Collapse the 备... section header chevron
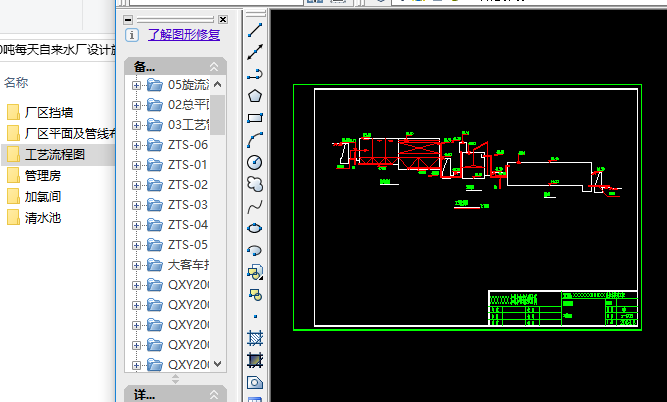The width and height of the screenshot is (667, 402). point(214,67)
